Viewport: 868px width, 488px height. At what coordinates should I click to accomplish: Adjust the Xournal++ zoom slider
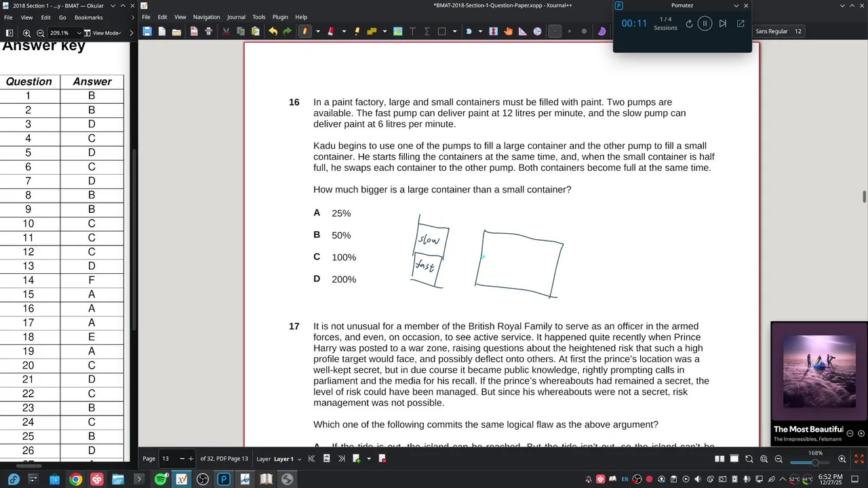[815, 462]
